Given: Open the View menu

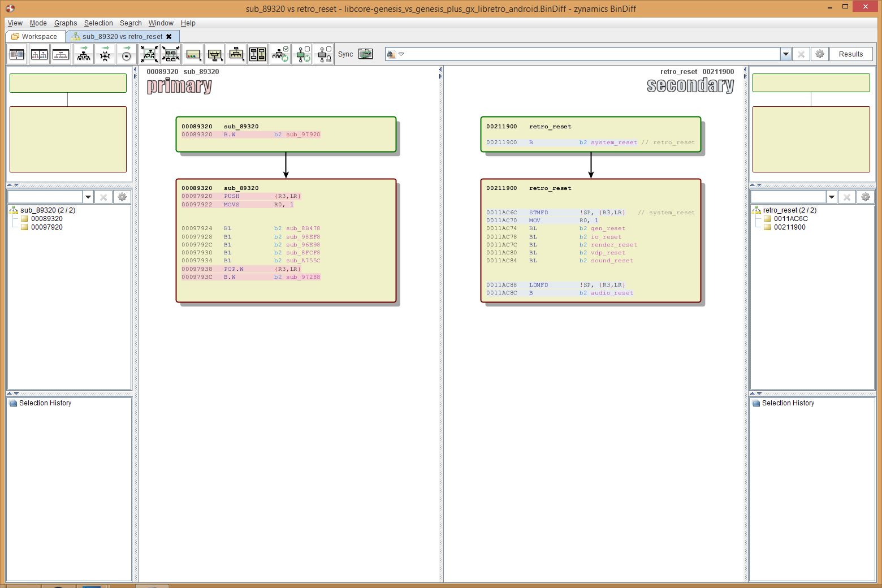Looking at the screenshot, I should (15, 23).
